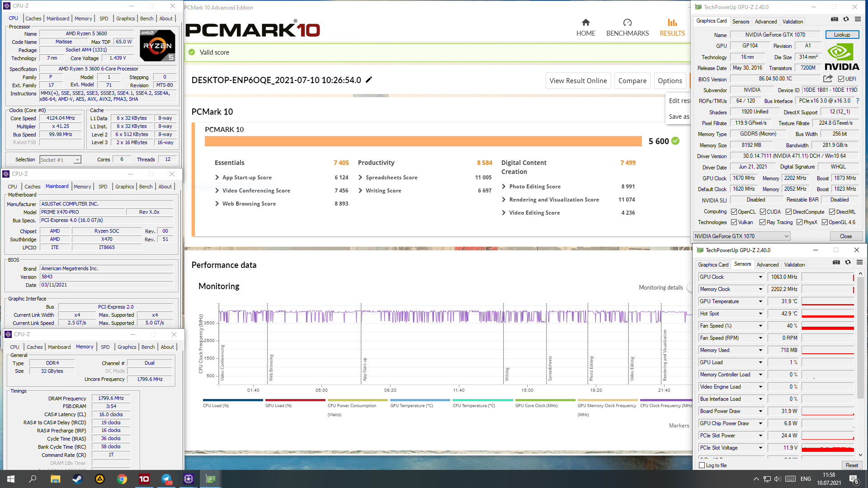Open Windows Start menu
Image resolution: width=868 pixels, height=488 pixels.
tap(11, 479)
